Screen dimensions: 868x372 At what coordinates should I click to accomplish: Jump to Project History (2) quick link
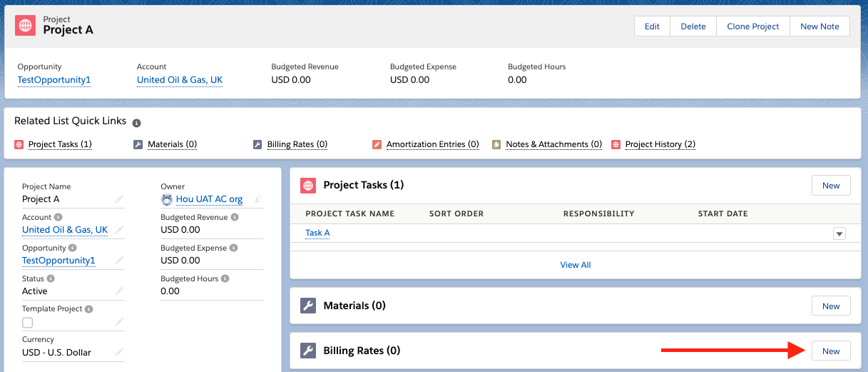[660, 144]
